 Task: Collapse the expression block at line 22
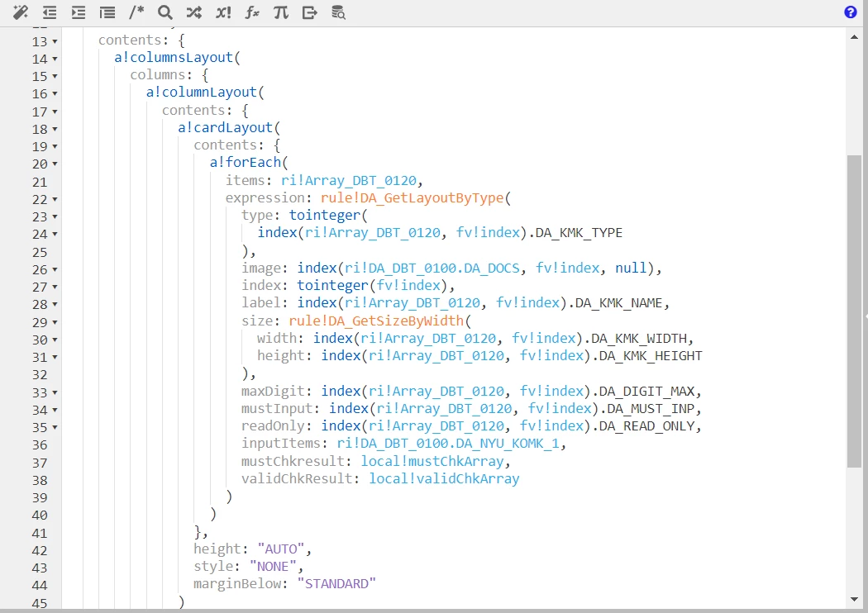click(55, 199)
